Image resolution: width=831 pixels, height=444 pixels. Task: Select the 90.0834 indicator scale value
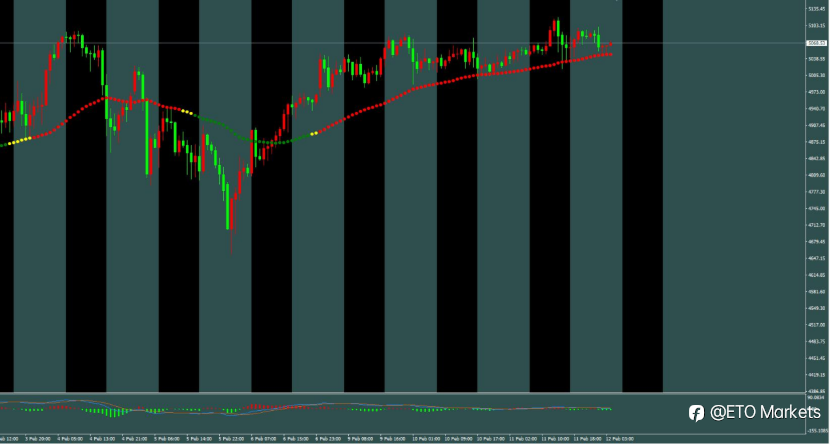pos(817,397)
